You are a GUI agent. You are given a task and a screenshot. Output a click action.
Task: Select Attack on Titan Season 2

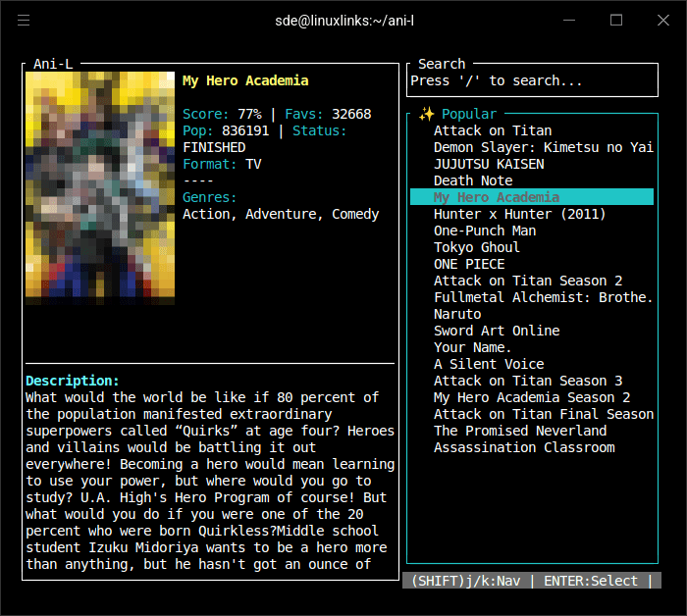(x=528, y=281)
